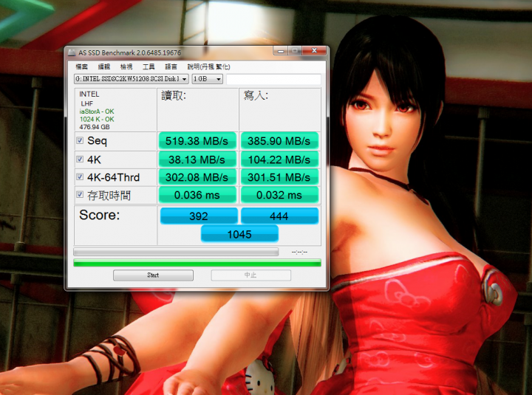This screenshot has width=532, height=395.
Task: Click the 讀取 read column header
Action: click(x=174, y=96)
